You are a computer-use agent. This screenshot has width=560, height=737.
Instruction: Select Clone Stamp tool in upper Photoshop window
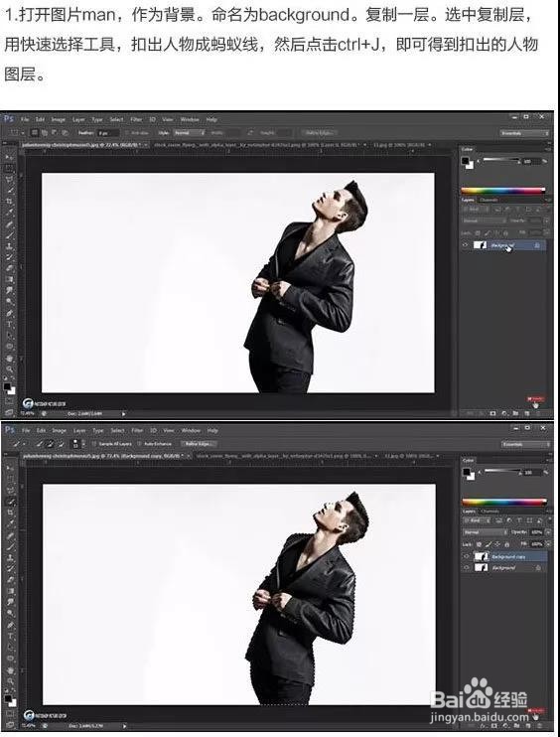coord(9,246)
